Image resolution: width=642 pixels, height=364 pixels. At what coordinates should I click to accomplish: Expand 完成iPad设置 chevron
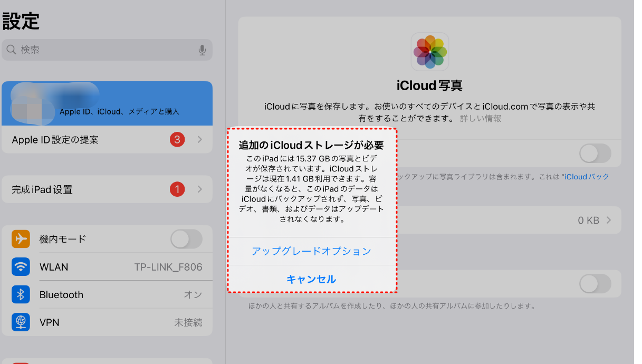tap(200, 189)
